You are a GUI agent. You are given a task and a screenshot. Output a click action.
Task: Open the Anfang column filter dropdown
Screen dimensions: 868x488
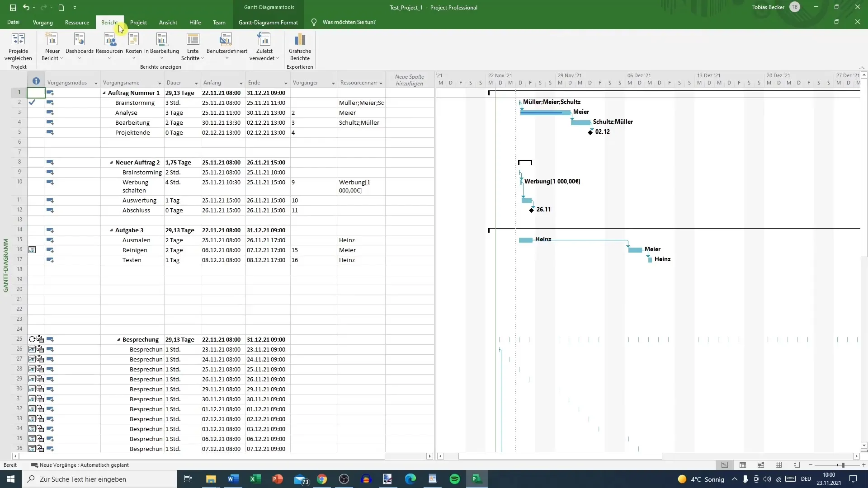[x=241, y=83]
